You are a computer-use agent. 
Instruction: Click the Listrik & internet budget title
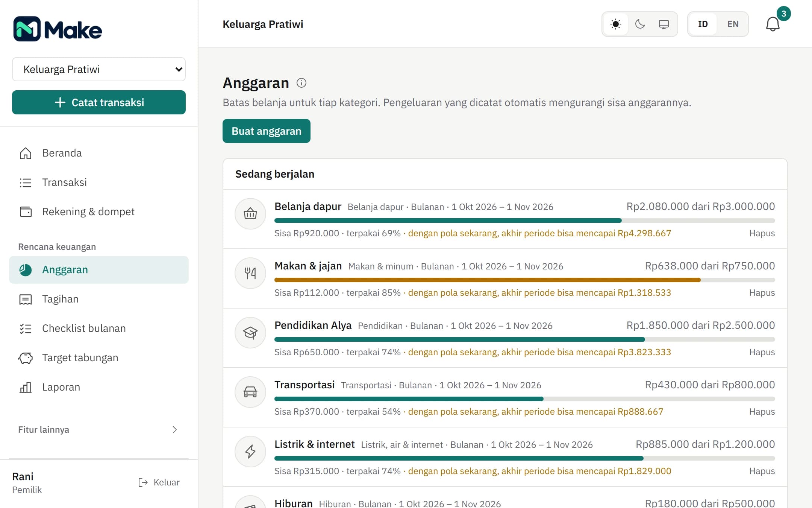315,444
